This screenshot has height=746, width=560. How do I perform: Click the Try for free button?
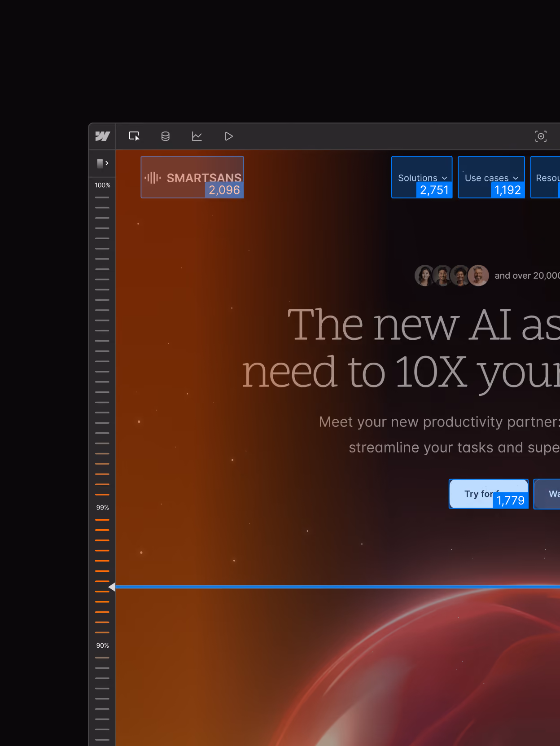489,494
